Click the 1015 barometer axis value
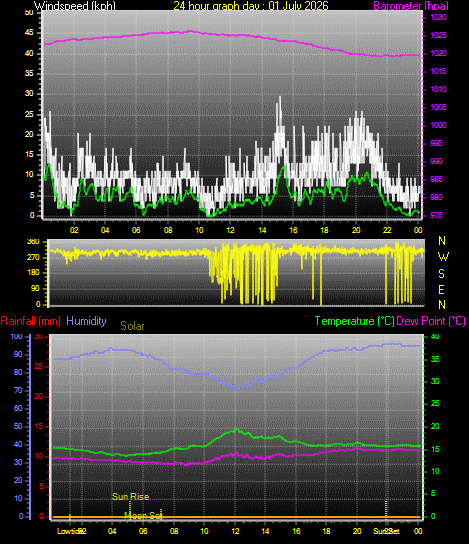The image size is (469, 544). (438, 71)
